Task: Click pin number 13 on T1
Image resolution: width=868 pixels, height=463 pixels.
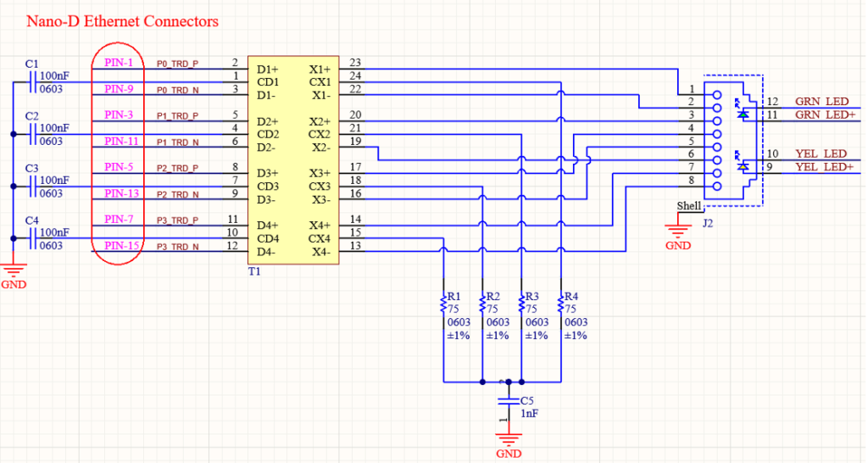Action: (x=355, y=245)
